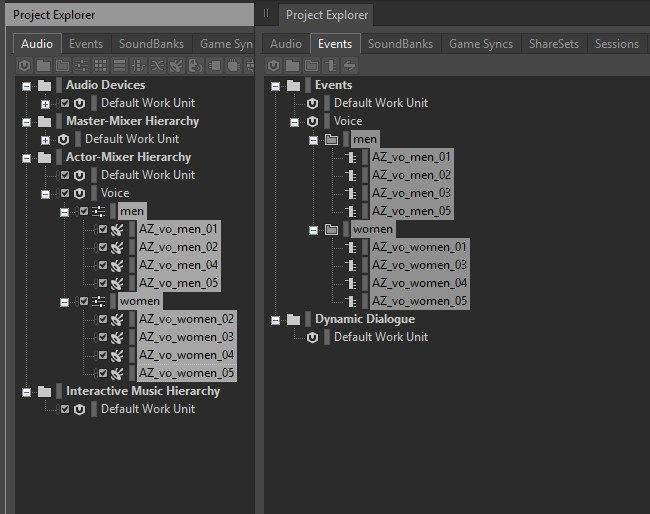The image size is (650, 514).
Task: Open Sessions tab in right Project Explorer
Action: point(617,44)
